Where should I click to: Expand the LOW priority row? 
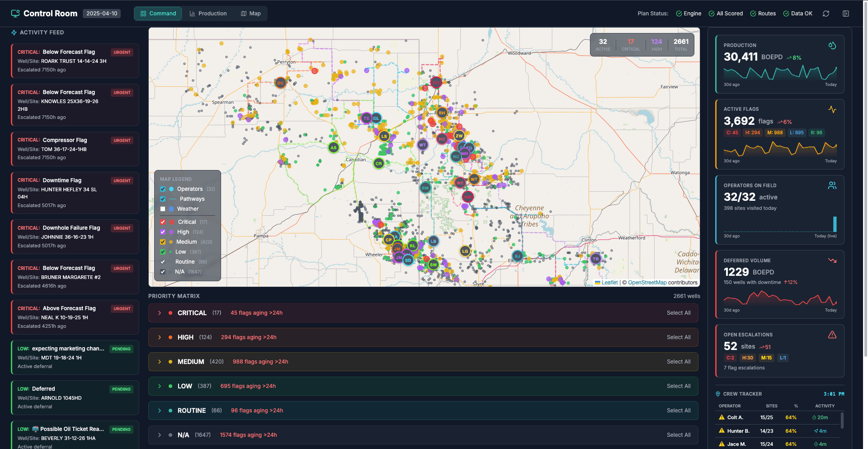(160, 386)
